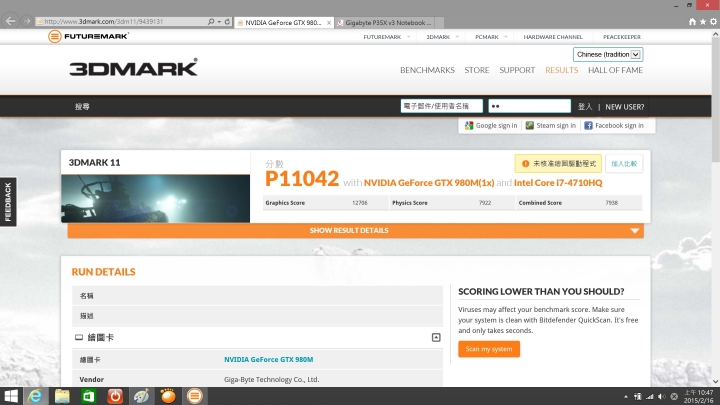Open NVIDIA GeForce GTX 980M in run details
Viewport: 720px width, 405px height.
(269, 360)
